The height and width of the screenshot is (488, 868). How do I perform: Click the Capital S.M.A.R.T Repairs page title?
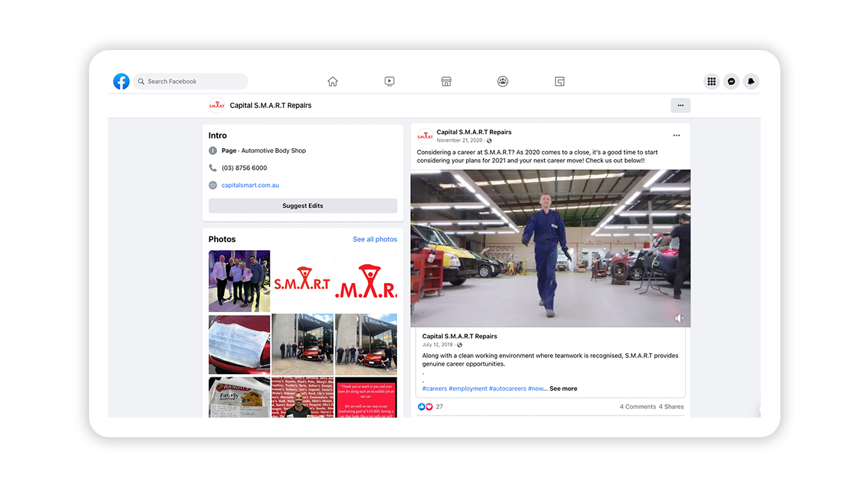pyautogui.click(x=271, y=106)
